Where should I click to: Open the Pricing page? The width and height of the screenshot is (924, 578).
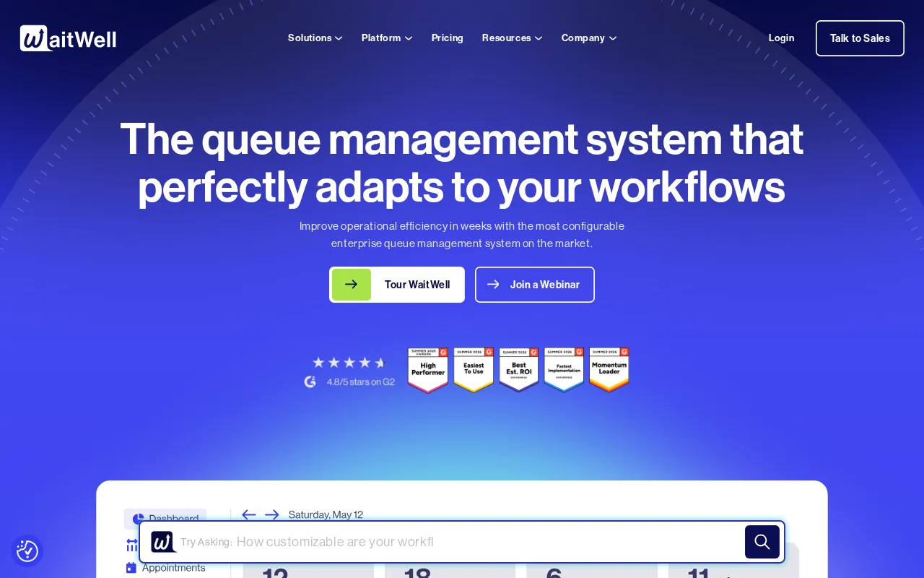[x=448, y=38]
